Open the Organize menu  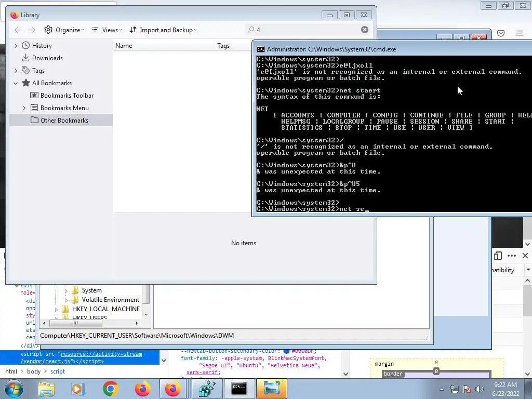64,30
